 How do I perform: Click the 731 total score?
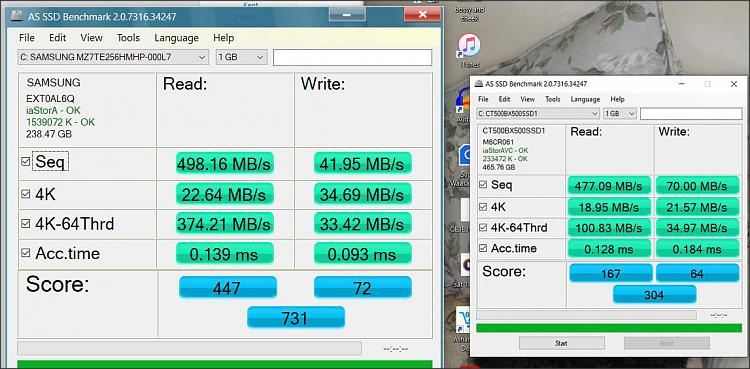[296, 318]
